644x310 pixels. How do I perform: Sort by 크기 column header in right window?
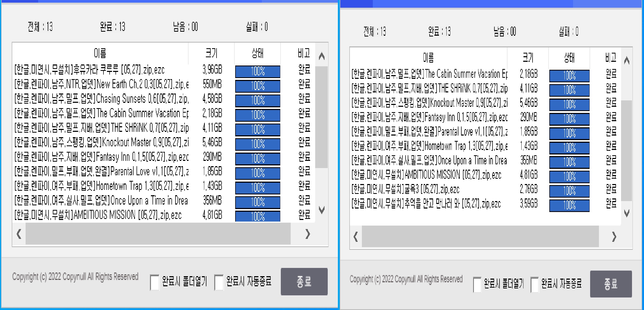point(527,58)
